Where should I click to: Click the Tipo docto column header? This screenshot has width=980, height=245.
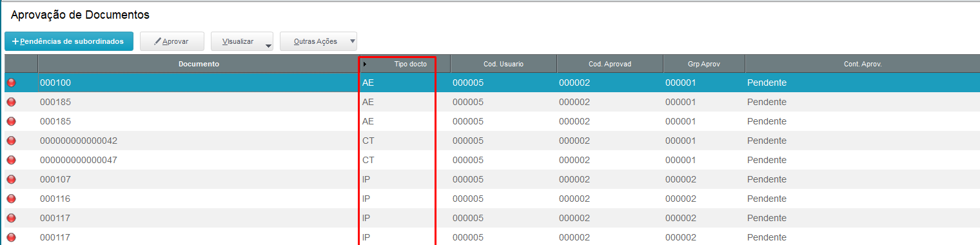pos(405,64)
